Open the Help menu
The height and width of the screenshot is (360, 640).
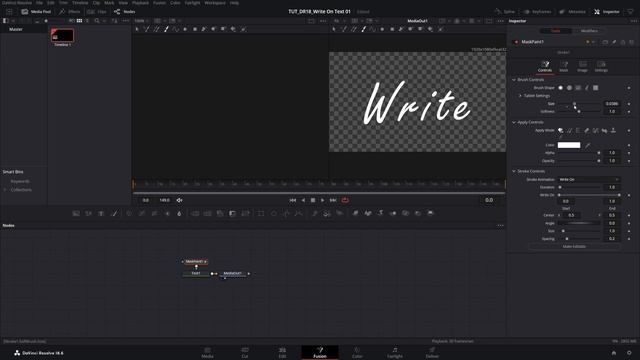tap(234, 3)
